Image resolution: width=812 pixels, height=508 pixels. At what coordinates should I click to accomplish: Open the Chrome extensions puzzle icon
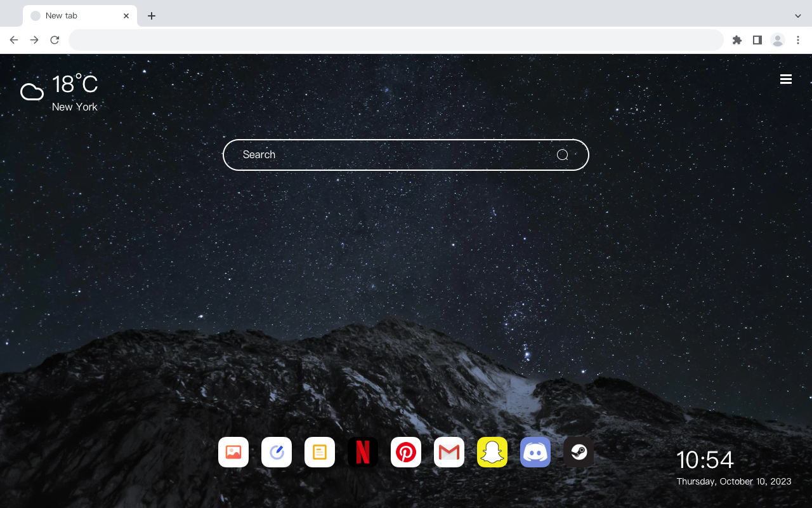click(737, 40)
